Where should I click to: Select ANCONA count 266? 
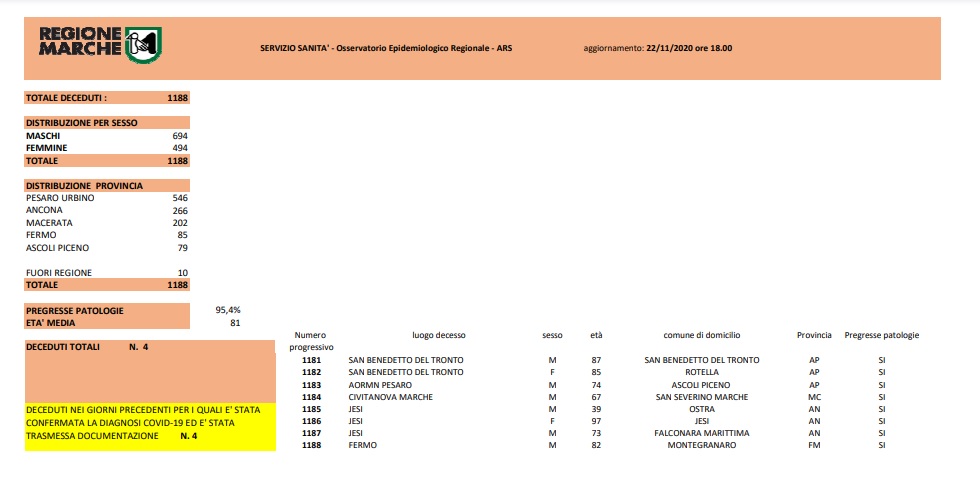(x=180, y=211)
